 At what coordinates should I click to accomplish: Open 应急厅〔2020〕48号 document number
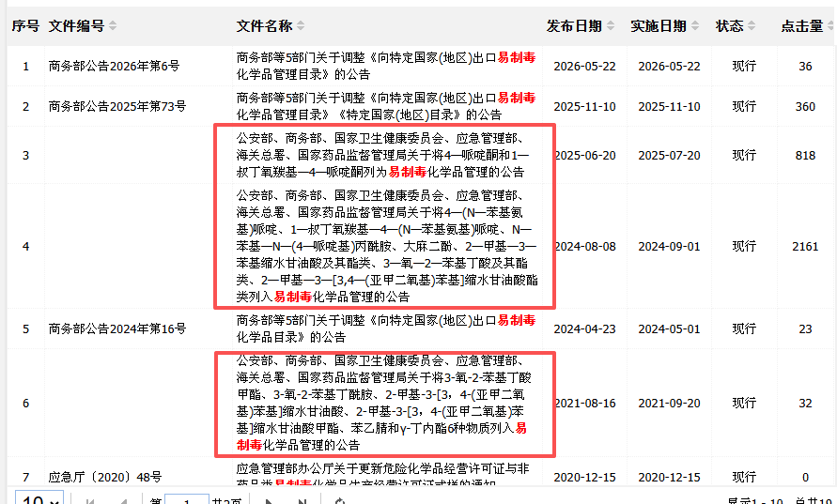(x=105, y=478)
